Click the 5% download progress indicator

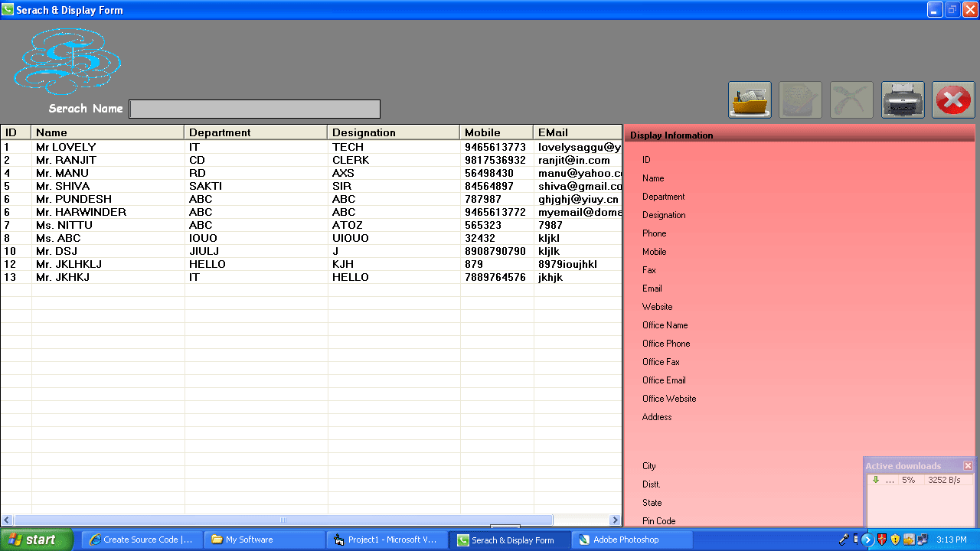[x=910, y=480]
